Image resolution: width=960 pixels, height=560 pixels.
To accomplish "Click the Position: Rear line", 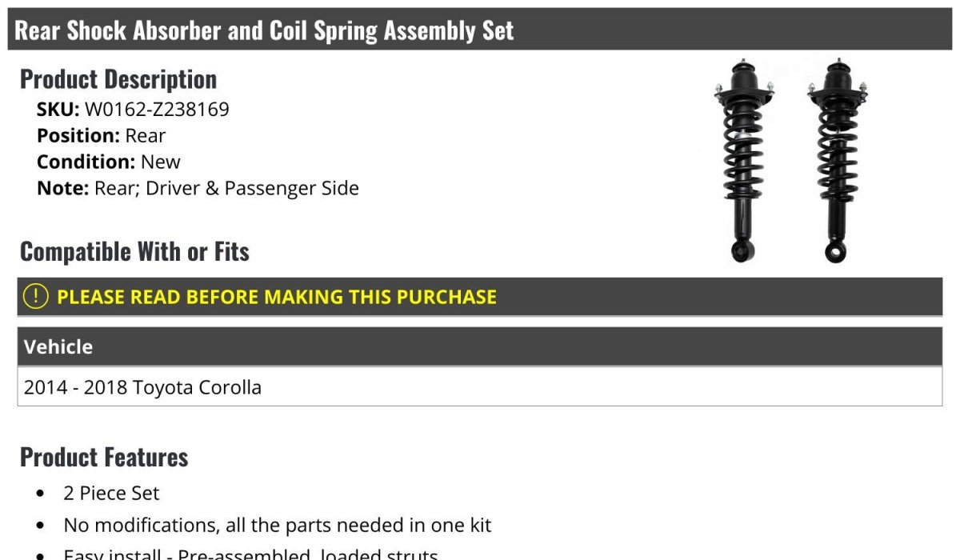I will coord(101,136).
